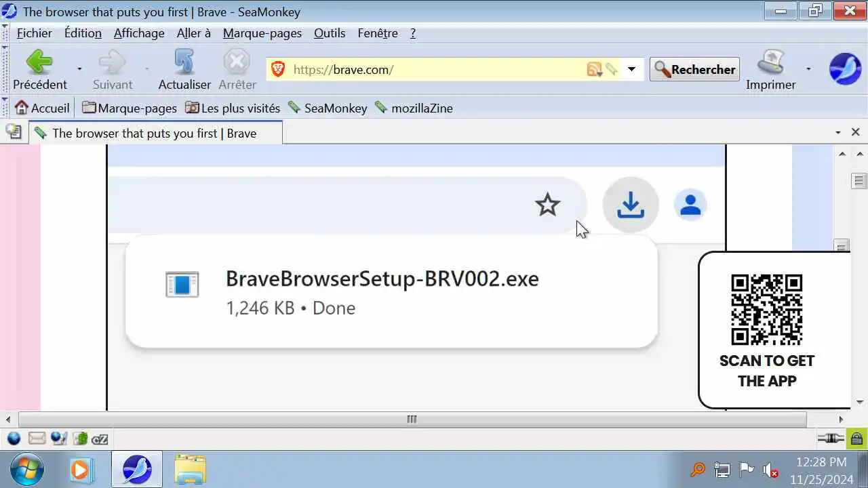Open the Fenêtre menu
This screenshot has width=868, height=488.
pyautogui.click(x=378, y=33)
